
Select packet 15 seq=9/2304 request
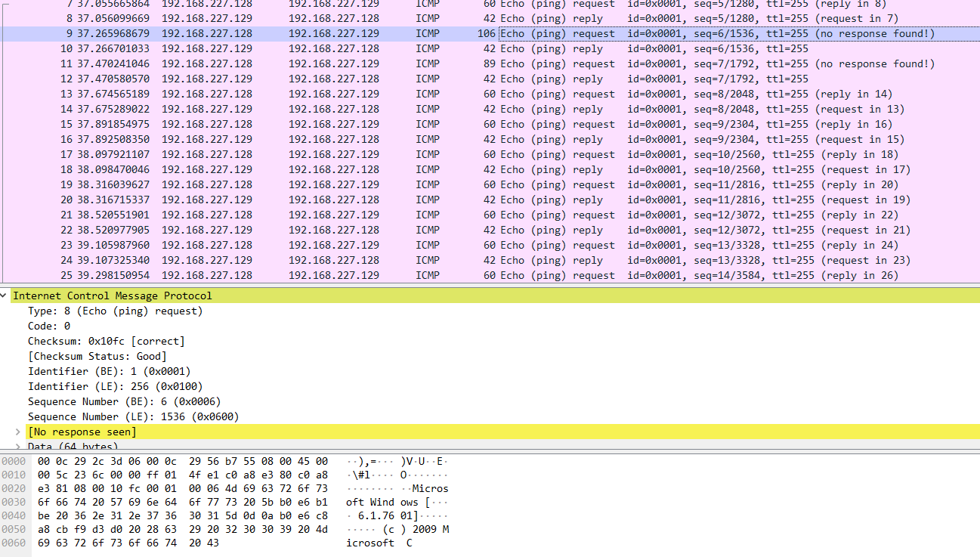(490, 124)
